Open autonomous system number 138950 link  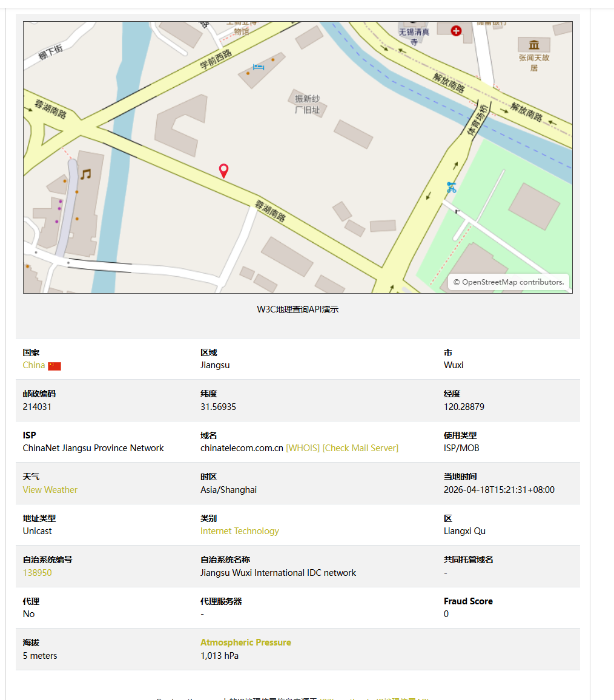coord(38,573)
